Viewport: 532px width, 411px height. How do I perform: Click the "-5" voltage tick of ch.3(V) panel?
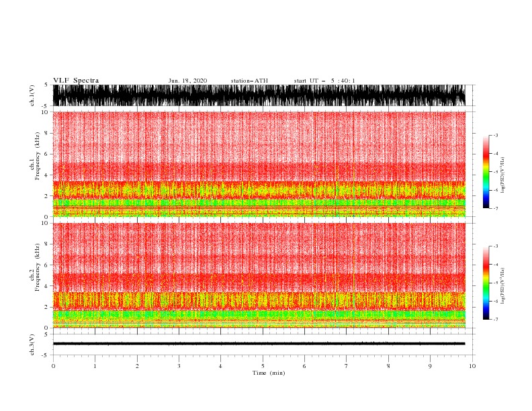[x=45, y=355]
